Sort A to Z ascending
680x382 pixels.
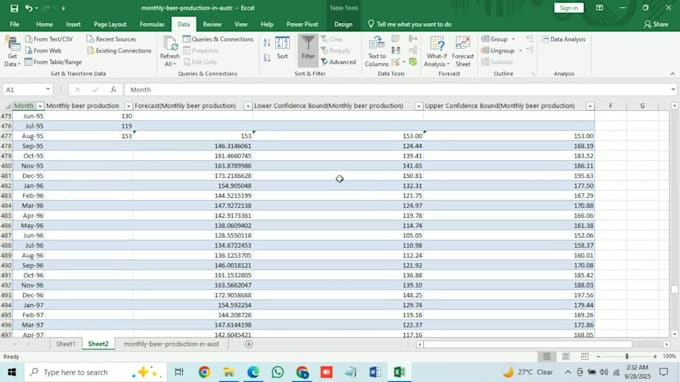pyautogui.click(x=267, y=42)
